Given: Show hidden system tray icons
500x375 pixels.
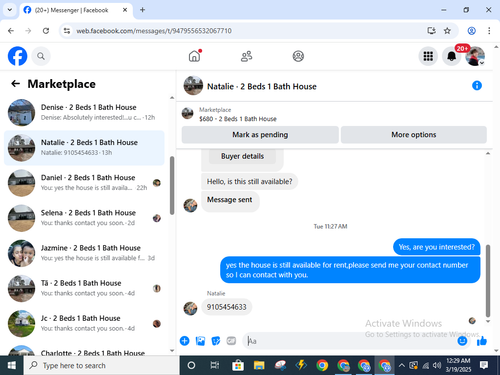Looking at the screenshot, I should [402, 365].
